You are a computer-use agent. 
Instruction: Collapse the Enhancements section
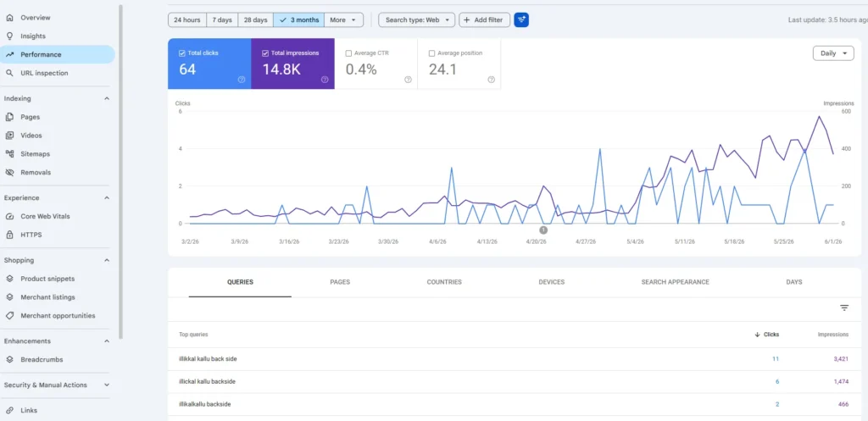(x=107, y=341)
